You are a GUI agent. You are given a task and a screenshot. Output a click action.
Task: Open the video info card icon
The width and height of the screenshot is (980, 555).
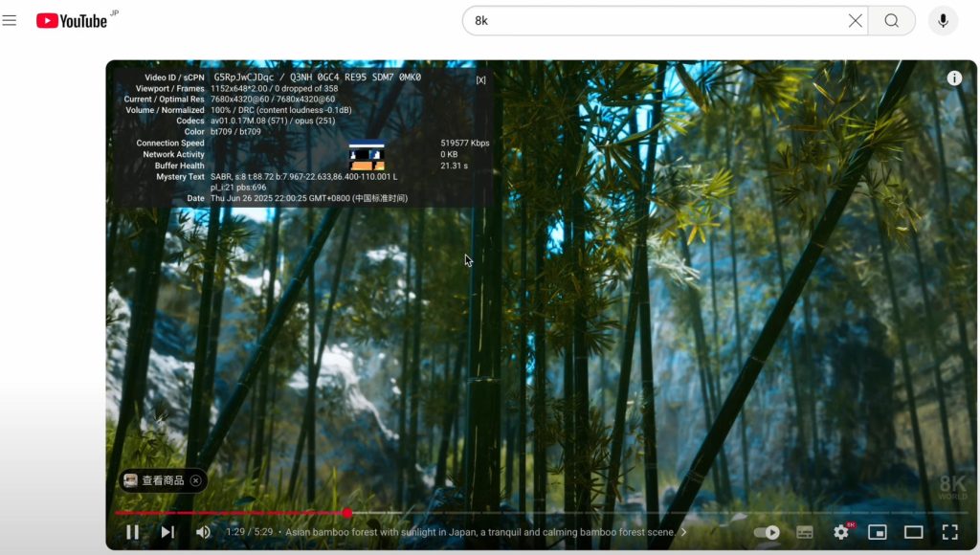(954, 78)
